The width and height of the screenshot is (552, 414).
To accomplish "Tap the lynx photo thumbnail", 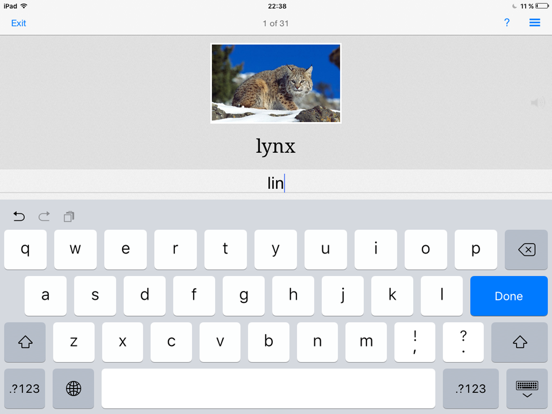I will (x=276, y=83).
